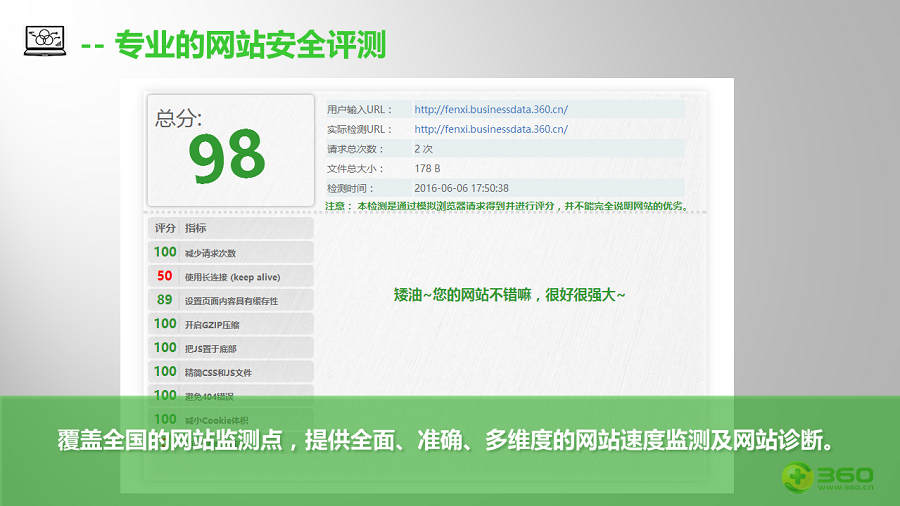Click the green 注意 notice text

coord(507,206)
